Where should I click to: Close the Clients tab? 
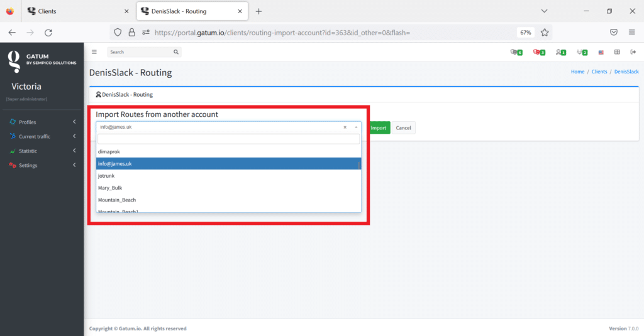pos(126,11)
